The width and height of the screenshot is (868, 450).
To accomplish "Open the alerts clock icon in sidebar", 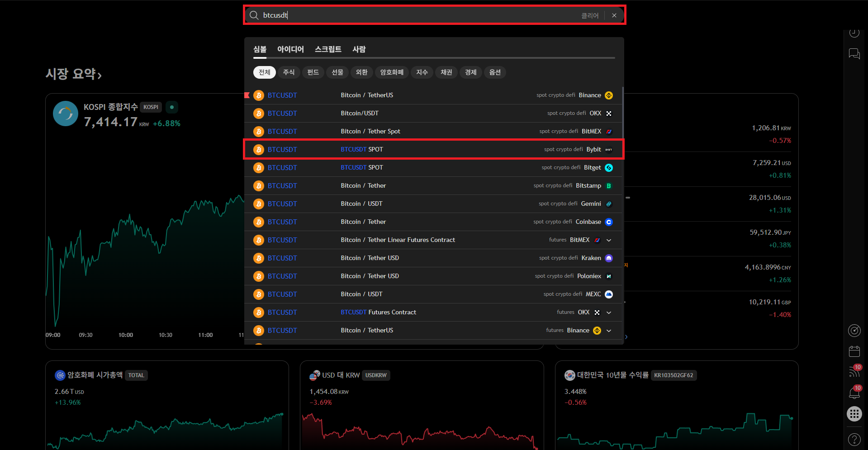I will (854, 33).
